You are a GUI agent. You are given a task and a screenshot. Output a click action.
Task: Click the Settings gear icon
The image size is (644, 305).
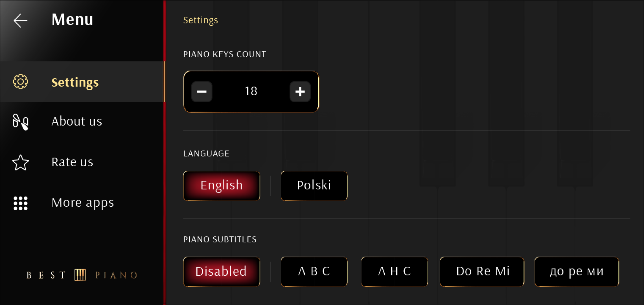coord(21,82)
